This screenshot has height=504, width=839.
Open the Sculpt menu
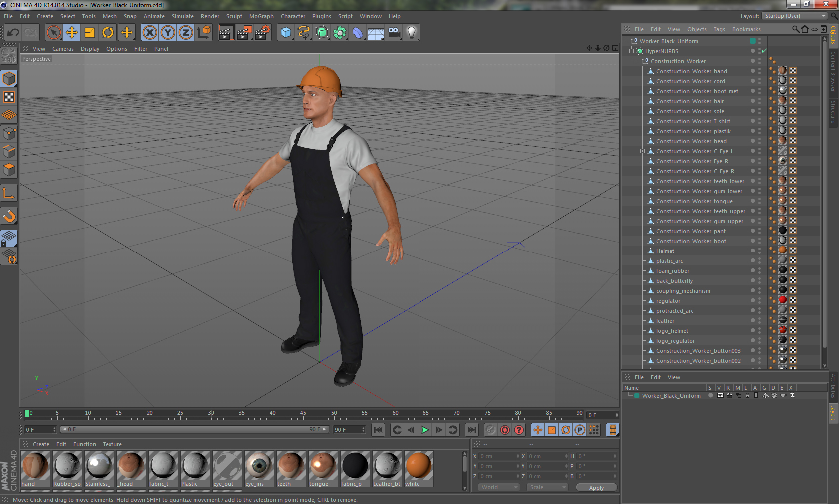[x=234, y=16]
